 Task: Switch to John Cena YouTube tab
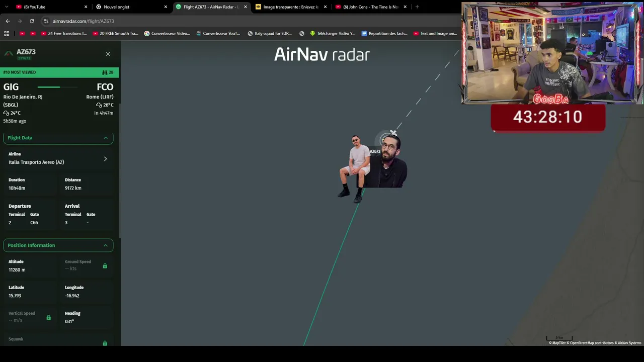(x=371, y=7)
